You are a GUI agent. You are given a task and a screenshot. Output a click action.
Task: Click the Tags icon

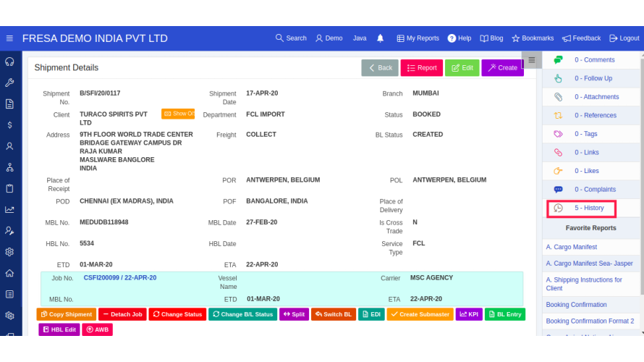(558, 134)
